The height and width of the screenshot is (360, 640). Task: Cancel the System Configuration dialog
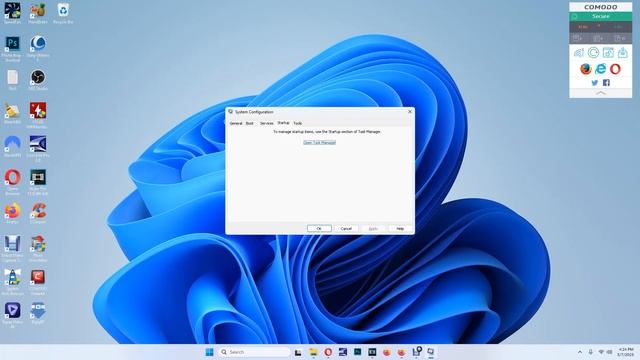[x=346, y=229]
